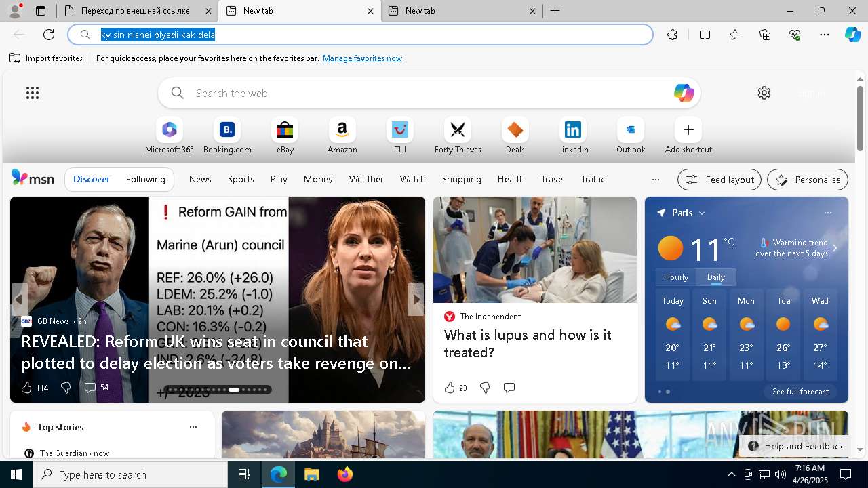Viewport: 868px width, 488px height.
Task: Open Top stories options menu
Action: 193,427
